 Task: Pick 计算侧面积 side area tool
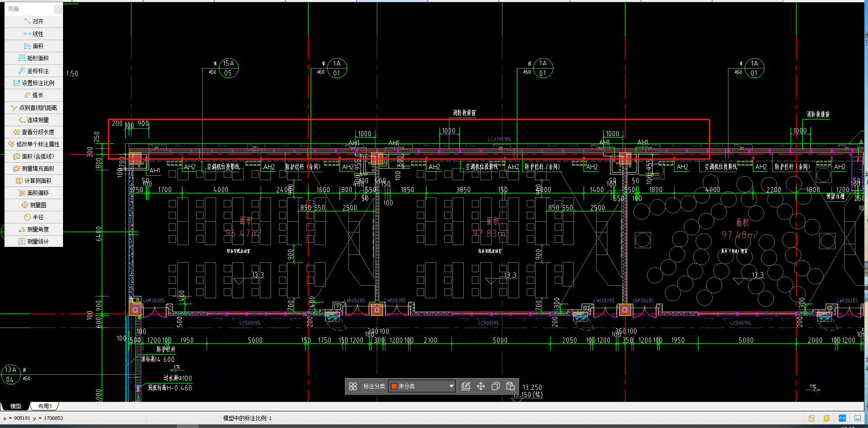point(34,181)
